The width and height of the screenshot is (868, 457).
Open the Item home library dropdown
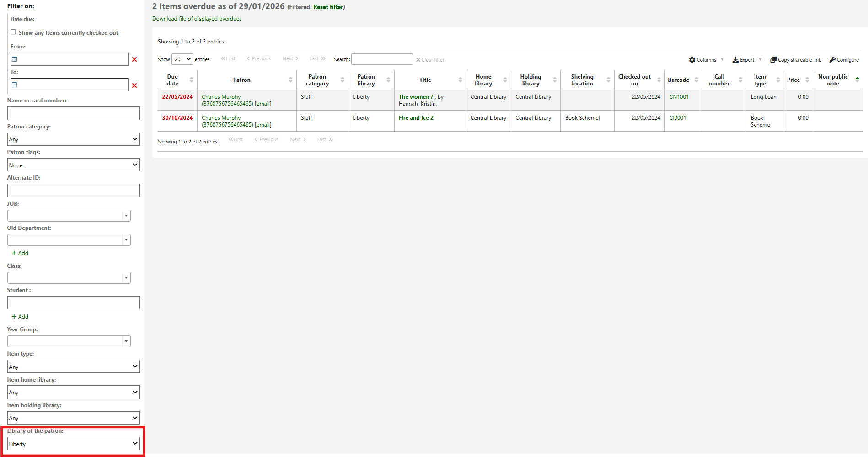[x=74, y=392]
